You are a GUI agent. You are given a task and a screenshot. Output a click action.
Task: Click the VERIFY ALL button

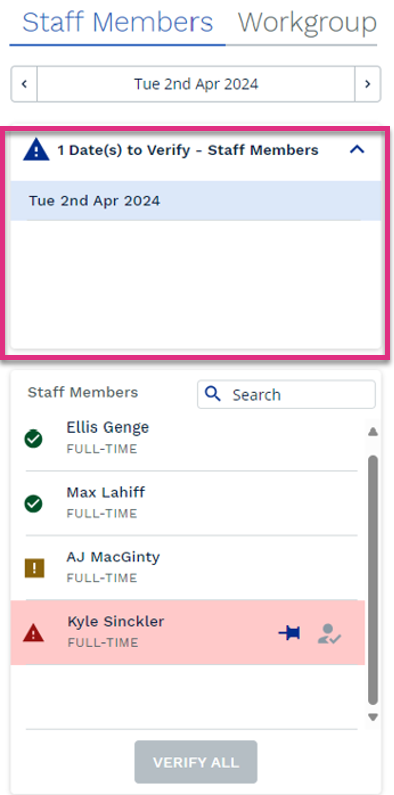[x=196, y=762]
